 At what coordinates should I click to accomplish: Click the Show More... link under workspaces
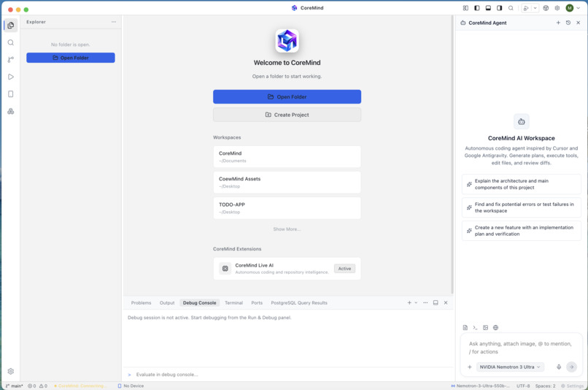(x=287, y=229)
